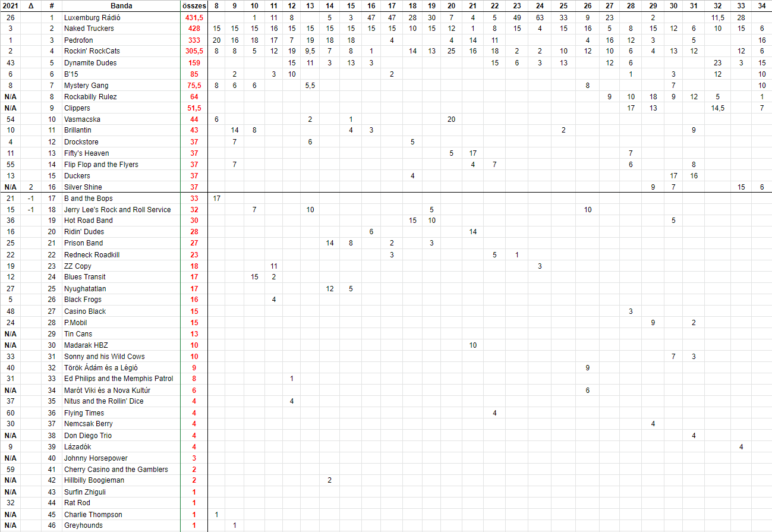Viewport: 772px width, 532px height.
Task: Click the 305,5 total for Rockin' RockCats
Action: (194, 51)
